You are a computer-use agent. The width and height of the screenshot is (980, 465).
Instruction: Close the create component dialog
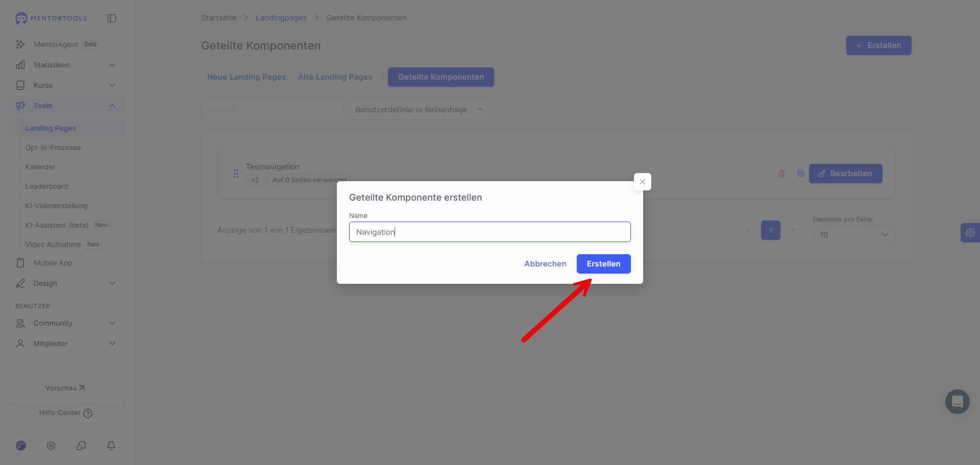click(x=642, y=182)
